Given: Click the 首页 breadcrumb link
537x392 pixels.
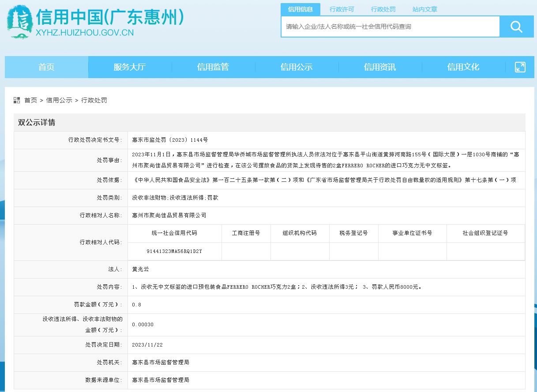Looking at the screenshot, I should (31, 100).
